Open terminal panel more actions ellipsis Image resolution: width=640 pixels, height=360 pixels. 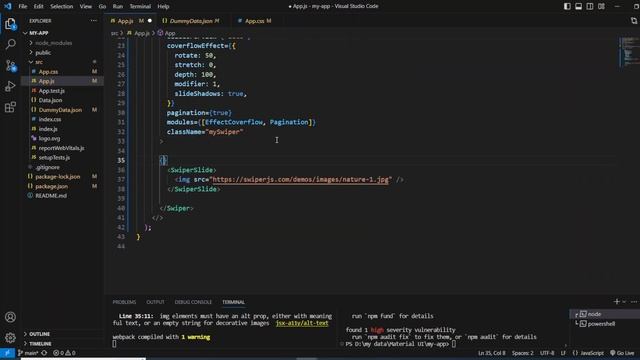[x=634, y=302]
